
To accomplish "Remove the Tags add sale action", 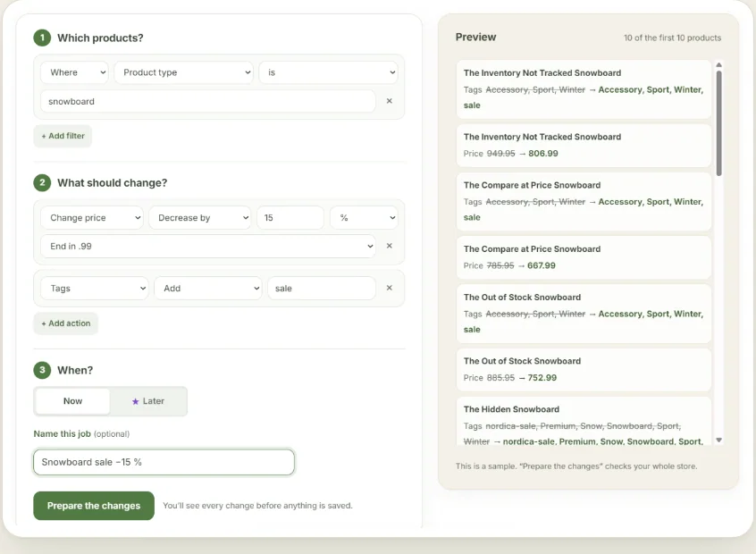I will [389, 288].
